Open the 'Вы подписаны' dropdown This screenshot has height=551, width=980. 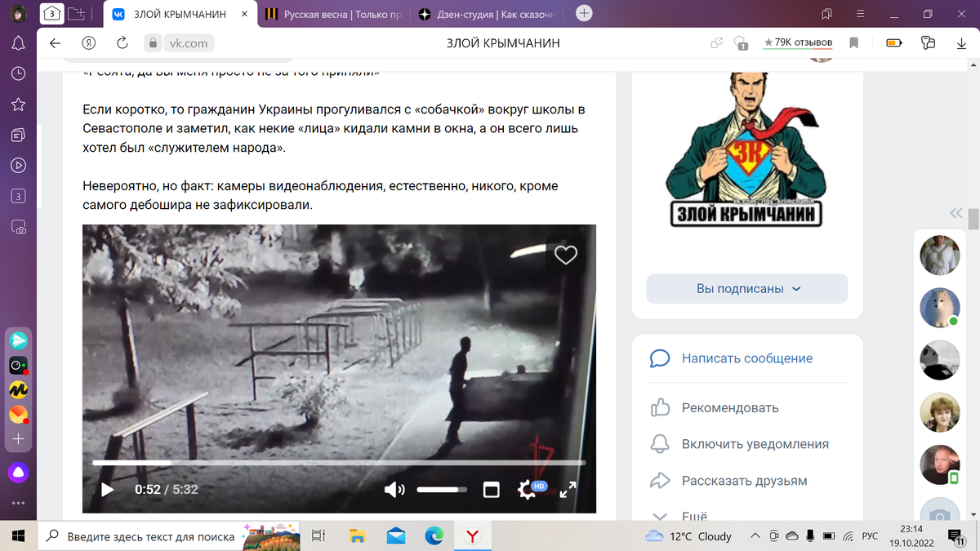point(746,288)
